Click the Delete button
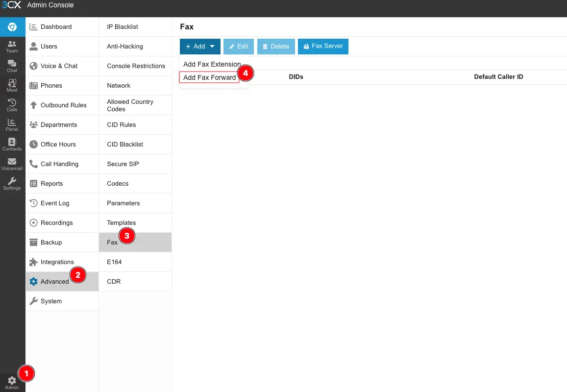The image size is (567, 392). point(276,47)
